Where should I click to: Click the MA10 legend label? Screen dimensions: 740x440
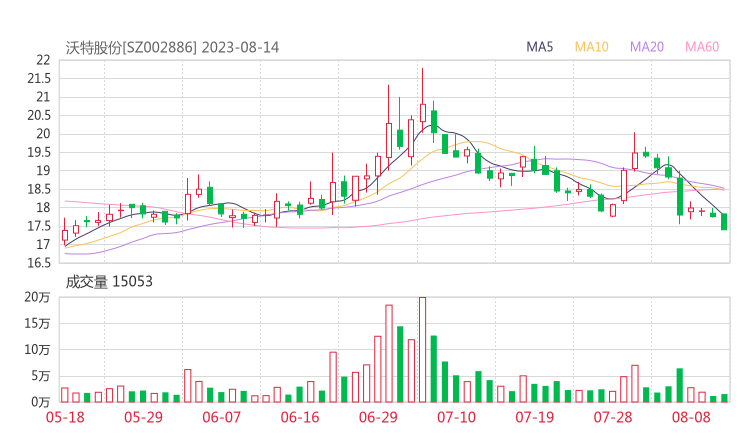click(591, 47)
